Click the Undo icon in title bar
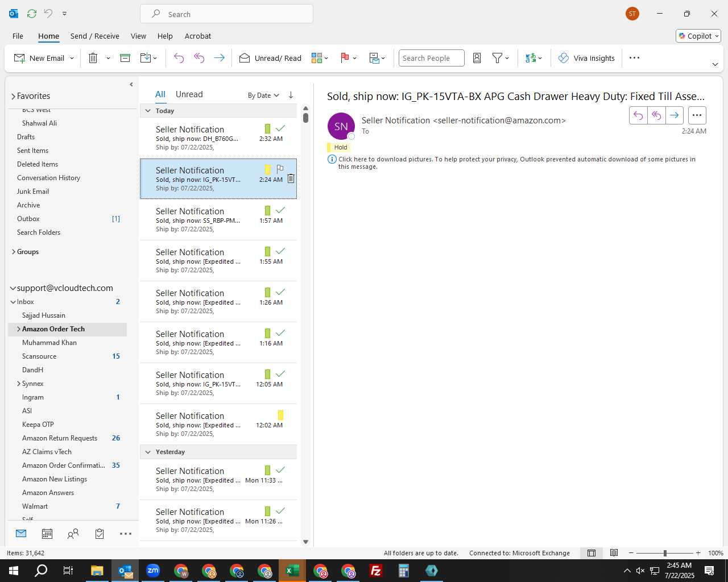The height and width of the screenshot is (582, 728). (48, 13)
